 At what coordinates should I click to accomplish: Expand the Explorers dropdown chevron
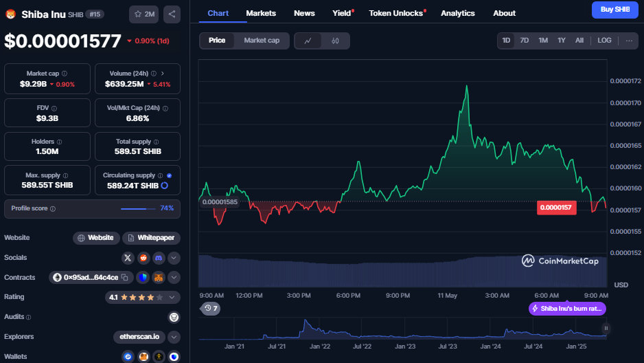[x=174, y=337]
